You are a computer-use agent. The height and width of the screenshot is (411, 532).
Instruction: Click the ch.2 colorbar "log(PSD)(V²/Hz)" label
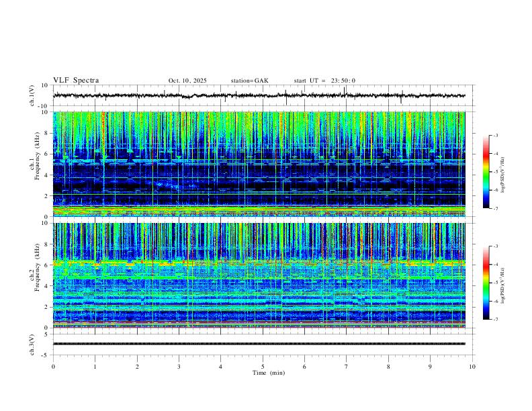click(x=503, y=285)
